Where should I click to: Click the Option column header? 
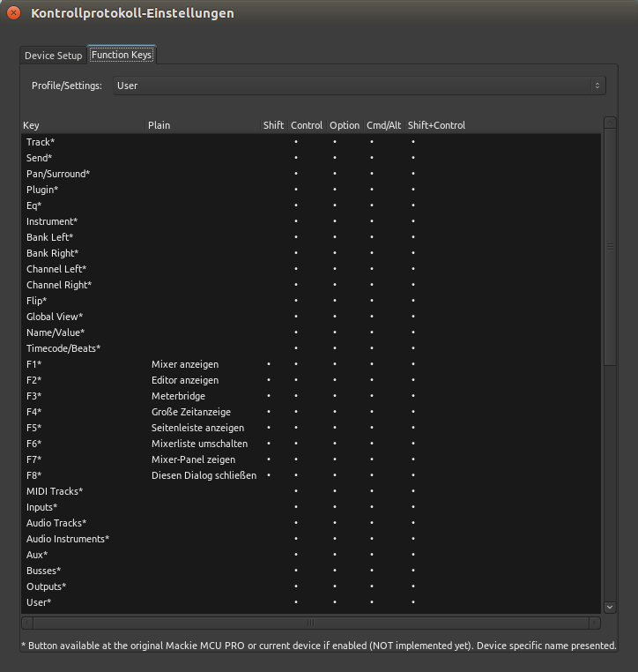(345, 125)
